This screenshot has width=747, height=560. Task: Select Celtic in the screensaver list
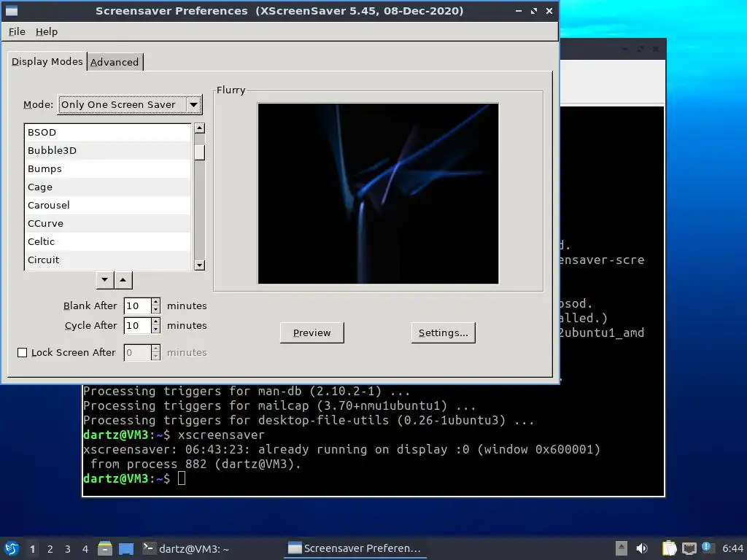click(x=108, y=241)
